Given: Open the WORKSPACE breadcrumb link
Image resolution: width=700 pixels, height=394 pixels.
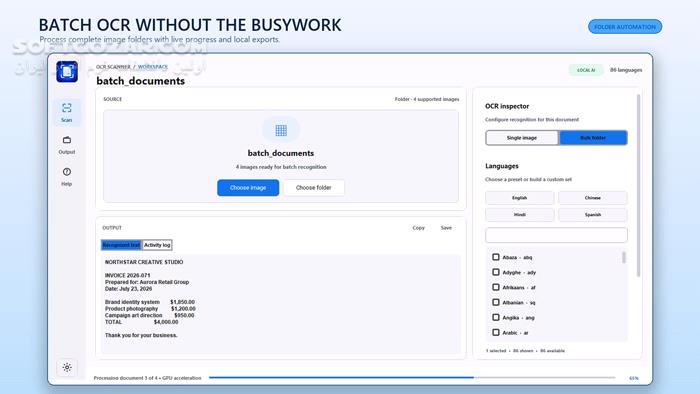Looking at the screenshot, I should click(x=153, y=67).
